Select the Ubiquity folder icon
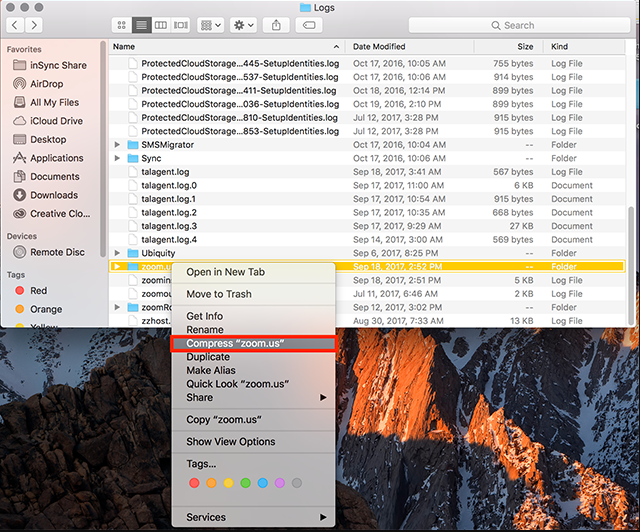The height and width of the screenshot is (532, 640). click(133, 253)
